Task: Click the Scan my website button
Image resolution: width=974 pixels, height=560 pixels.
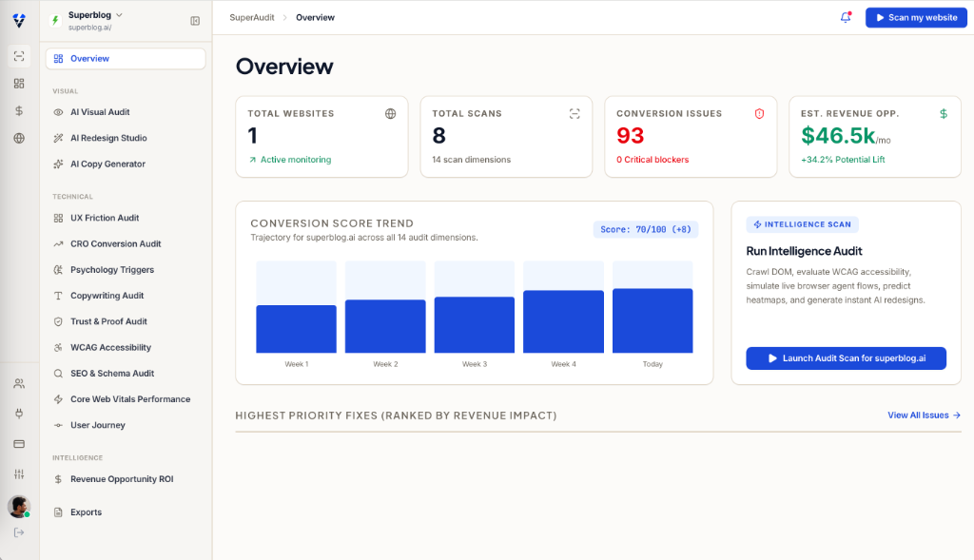Action: (x=916, y=17)
